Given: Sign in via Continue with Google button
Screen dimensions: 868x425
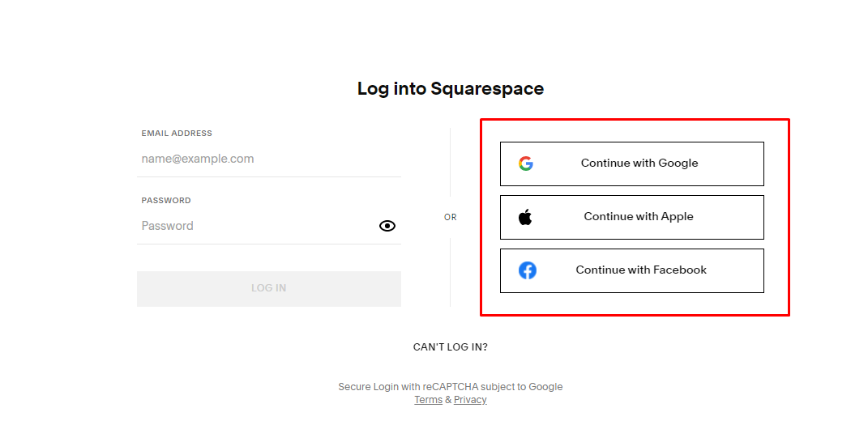Looking at the screenshot, I should (639, 164).
